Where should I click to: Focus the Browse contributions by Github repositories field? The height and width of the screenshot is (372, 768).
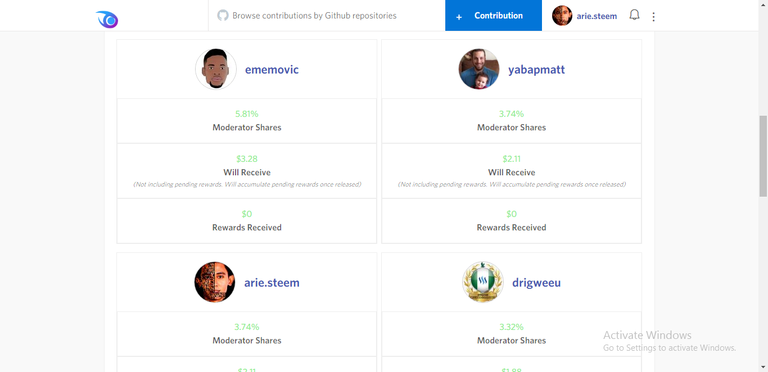click(327, 16)
